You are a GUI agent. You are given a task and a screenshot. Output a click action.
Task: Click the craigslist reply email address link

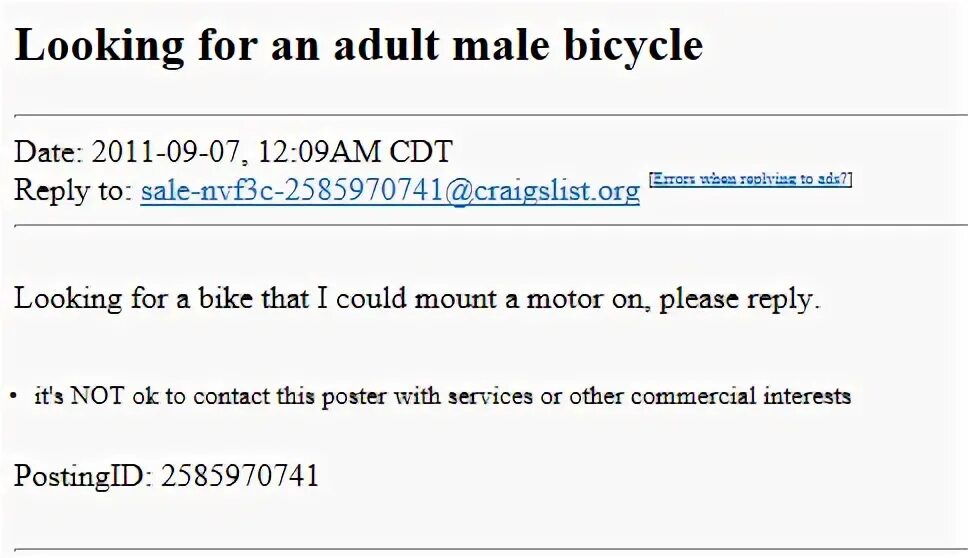[x=390, y=191]
